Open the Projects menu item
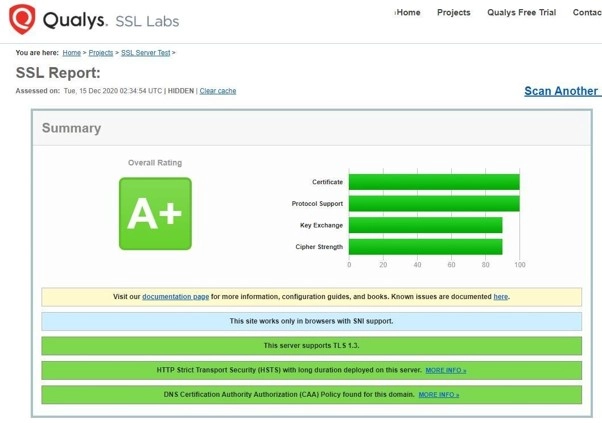This screenshot has width=602, height=423. pyautogui.click(x=453, y=13)
